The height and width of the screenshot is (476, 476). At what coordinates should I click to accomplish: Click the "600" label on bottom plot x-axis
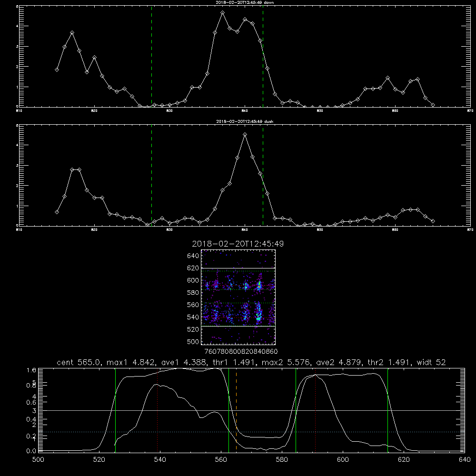click(x=343, y=460)
